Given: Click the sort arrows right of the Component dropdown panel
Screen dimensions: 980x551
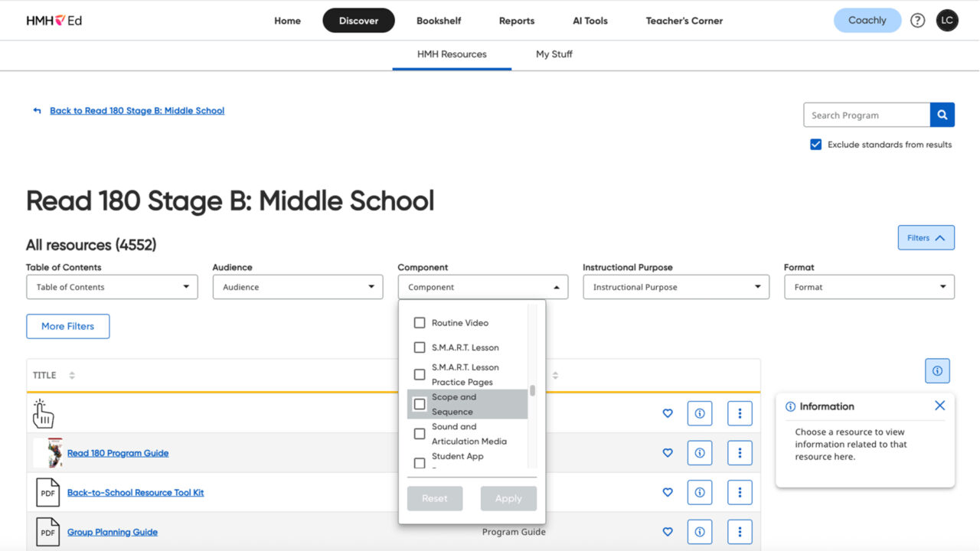Looking at the screenshot, I should coord(555,375).
